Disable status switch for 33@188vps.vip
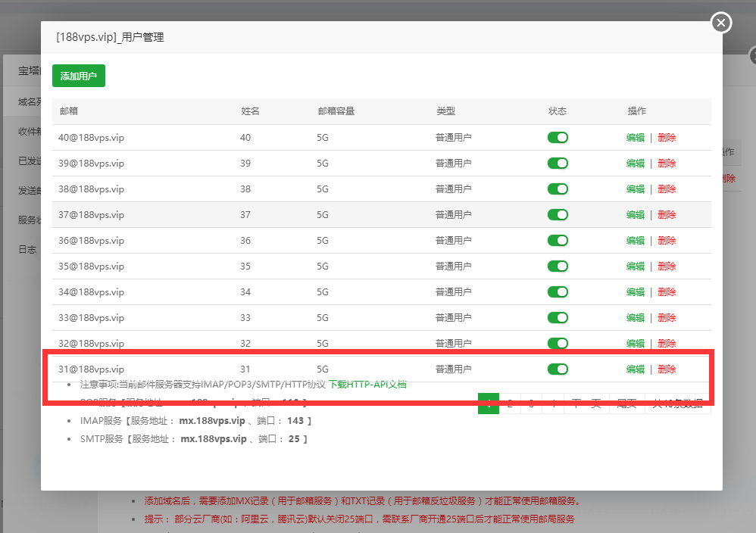 (x=558, y=317)
